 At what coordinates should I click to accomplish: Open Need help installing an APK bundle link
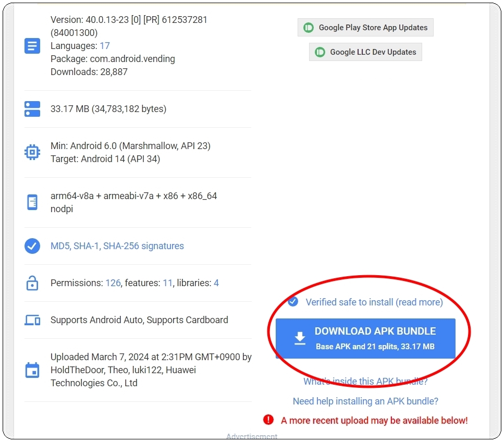point(365,401)
